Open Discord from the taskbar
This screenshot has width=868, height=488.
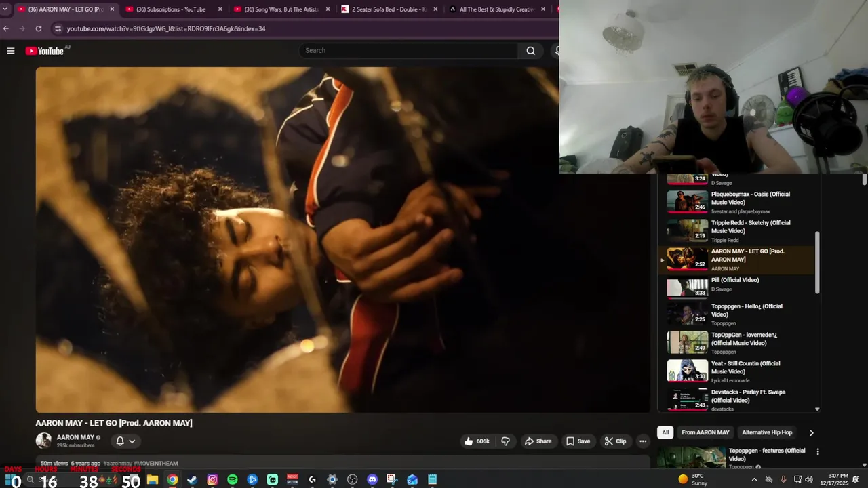(372, 480)
